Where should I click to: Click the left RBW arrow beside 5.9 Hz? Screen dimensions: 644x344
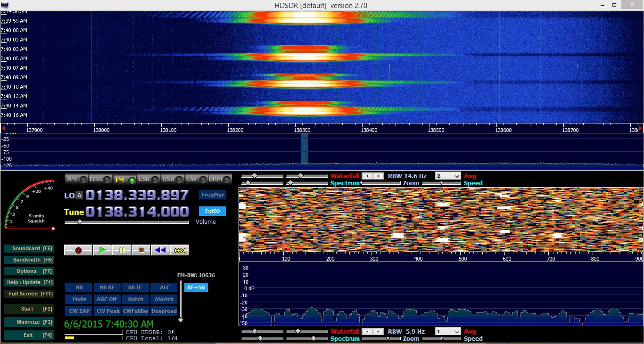(x=367, y=331)
